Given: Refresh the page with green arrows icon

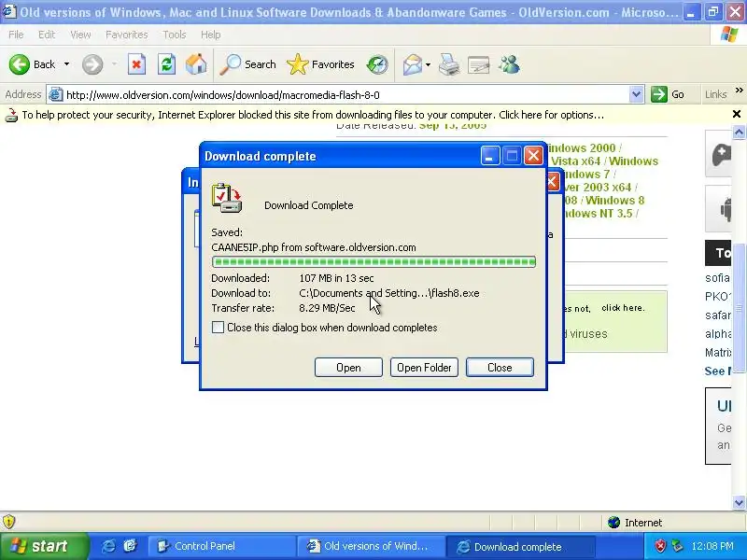Looking at the screenshot, I should point(167,64).
